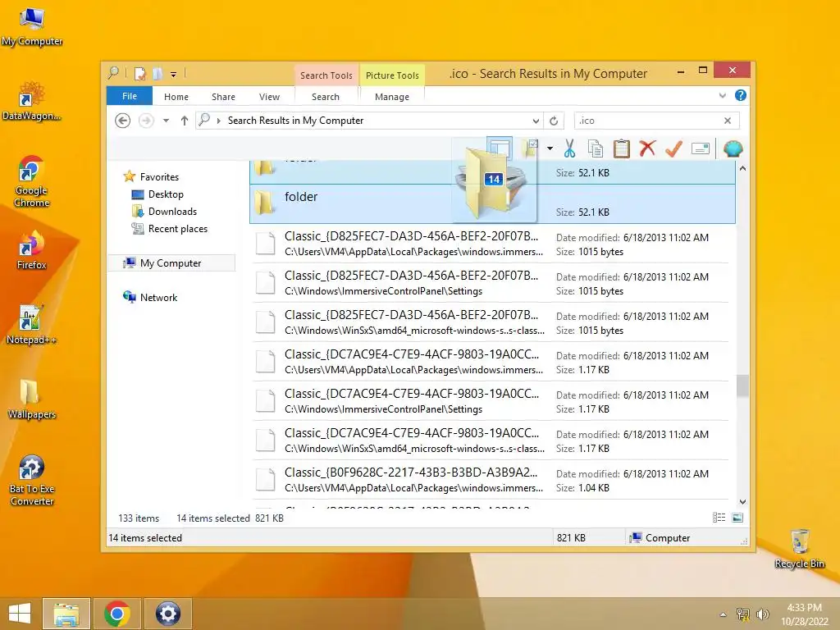Click the blue shell icon in toolbar

click(733, 148)
